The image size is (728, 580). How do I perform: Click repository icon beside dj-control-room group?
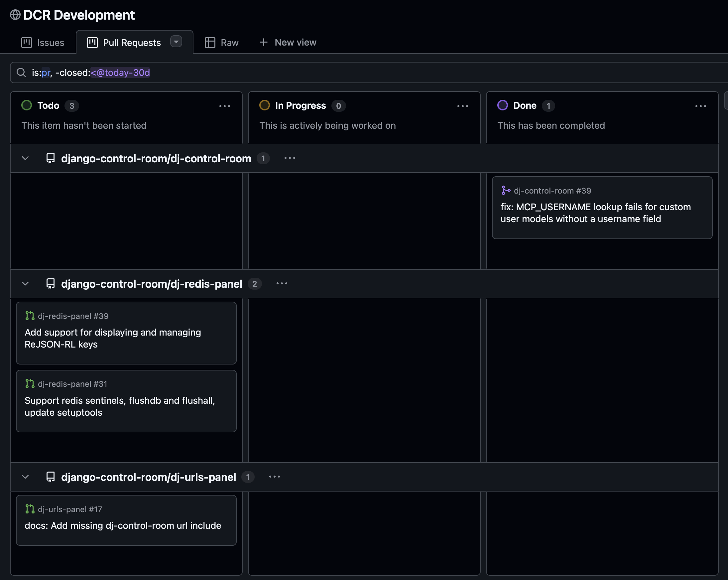[51, 158]
